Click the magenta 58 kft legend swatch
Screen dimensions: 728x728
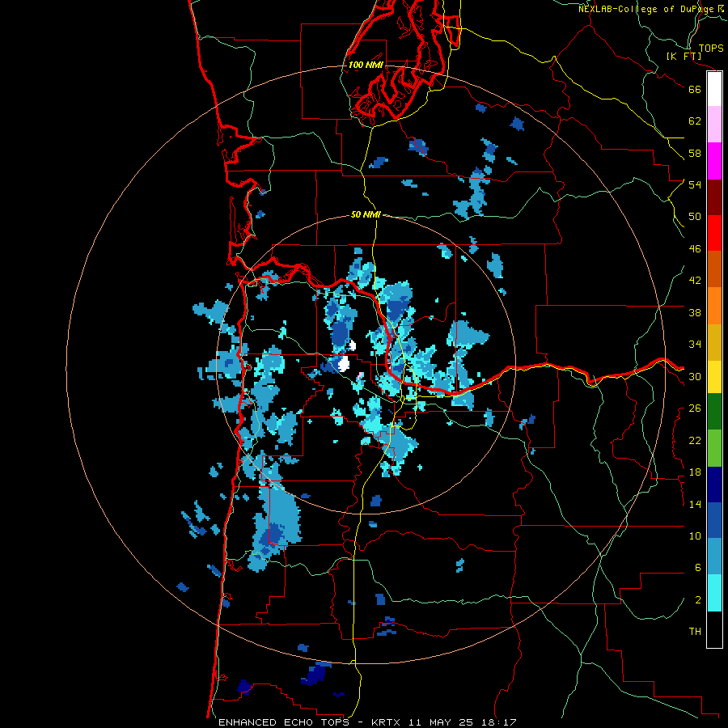[x=714, y=161]
